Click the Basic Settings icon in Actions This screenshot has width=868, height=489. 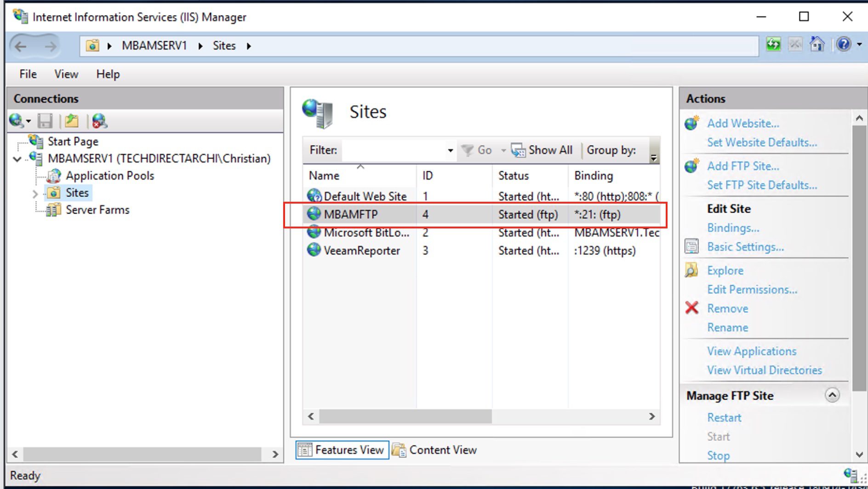click(x=692, y=246)
